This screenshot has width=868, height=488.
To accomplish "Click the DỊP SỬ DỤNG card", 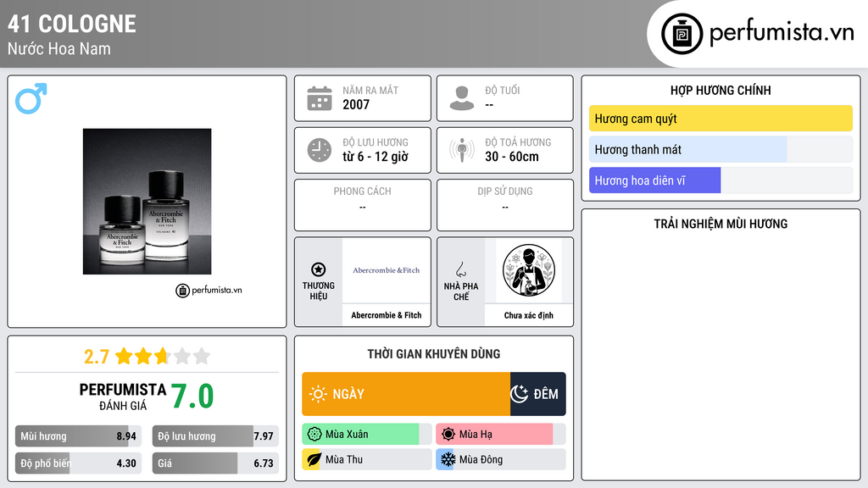I will (505, 205).
